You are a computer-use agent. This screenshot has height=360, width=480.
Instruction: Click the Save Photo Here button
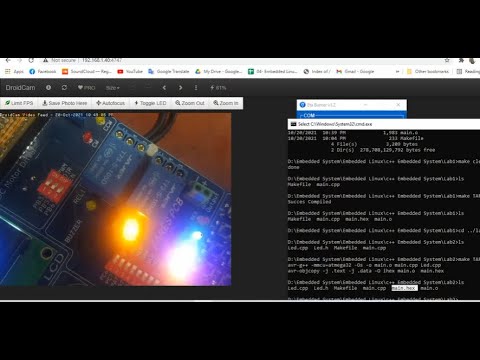(x=65, y=103)
